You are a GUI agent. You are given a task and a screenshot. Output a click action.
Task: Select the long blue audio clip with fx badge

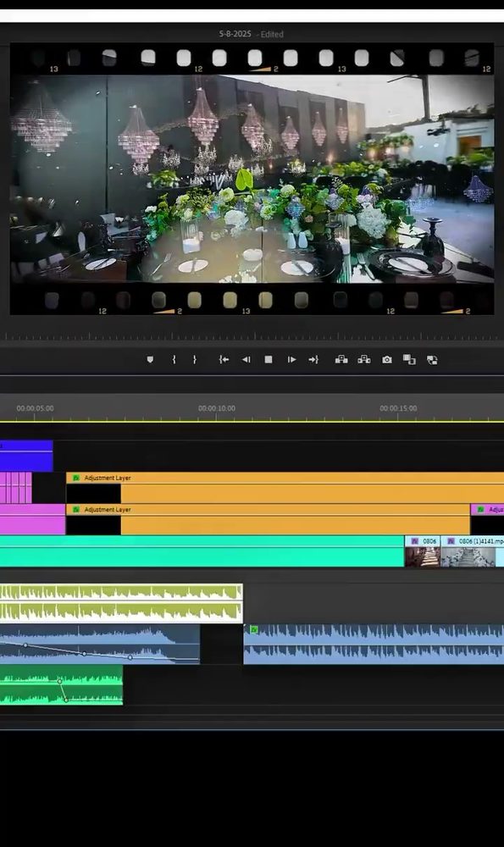374,644
